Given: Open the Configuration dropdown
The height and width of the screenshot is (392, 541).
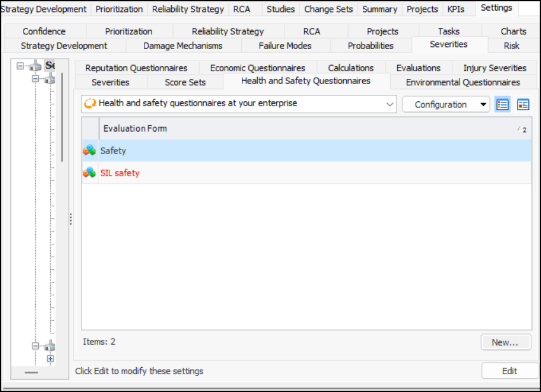Looking at the screenshot, I should click(446, 104).
